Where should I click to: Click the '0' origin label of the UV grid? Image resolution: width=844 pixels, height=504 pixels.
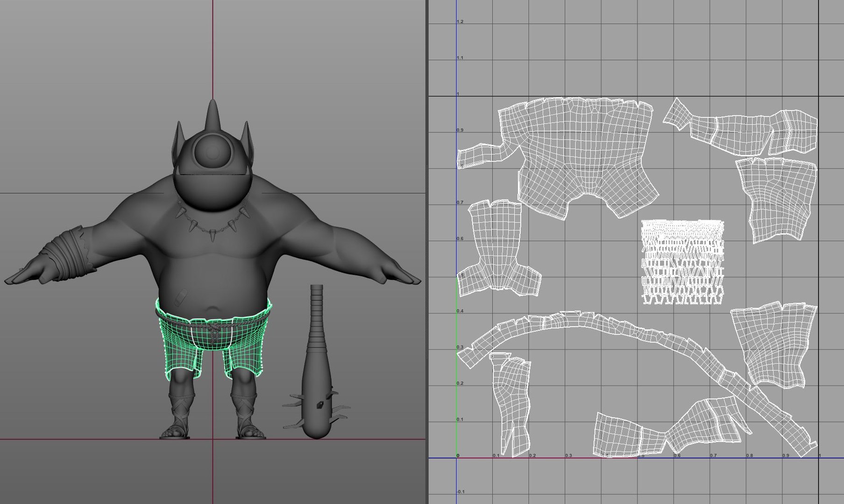pos(458,455)
